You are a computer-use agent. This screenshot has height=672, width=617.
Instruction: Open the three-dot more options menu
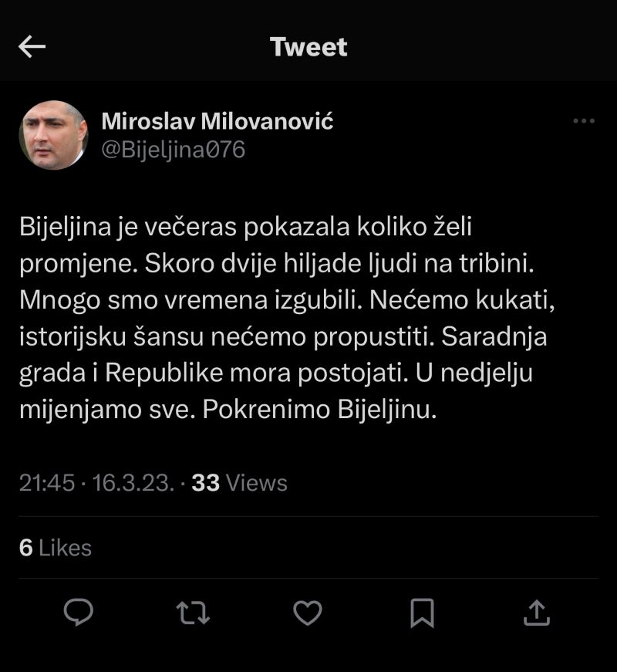pos(583,121)
